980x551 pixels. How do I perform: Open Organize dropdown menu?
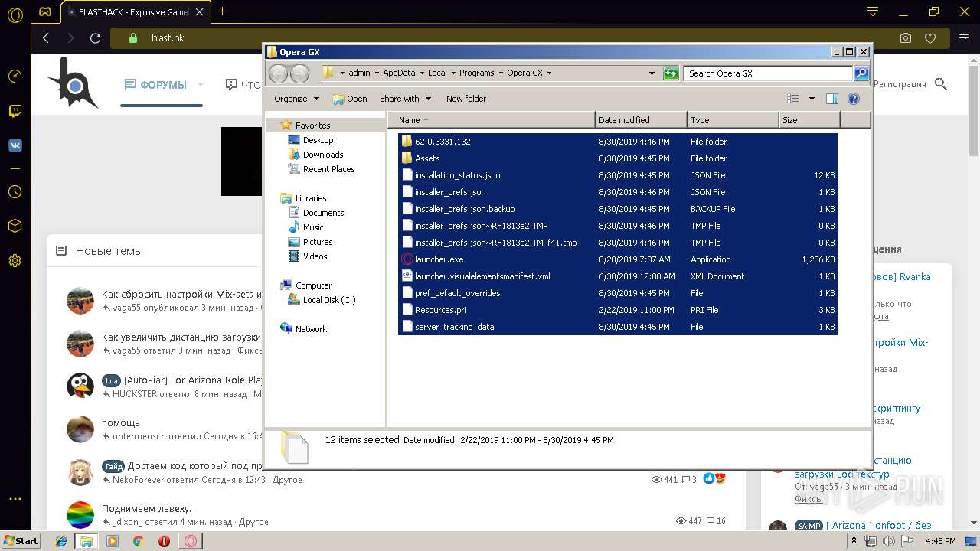coord(296,99)
